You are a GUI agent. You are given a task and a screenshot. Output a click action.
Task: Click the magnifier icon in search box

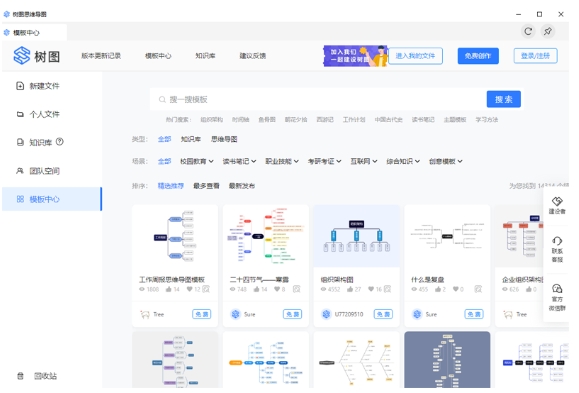coord(162,100)
